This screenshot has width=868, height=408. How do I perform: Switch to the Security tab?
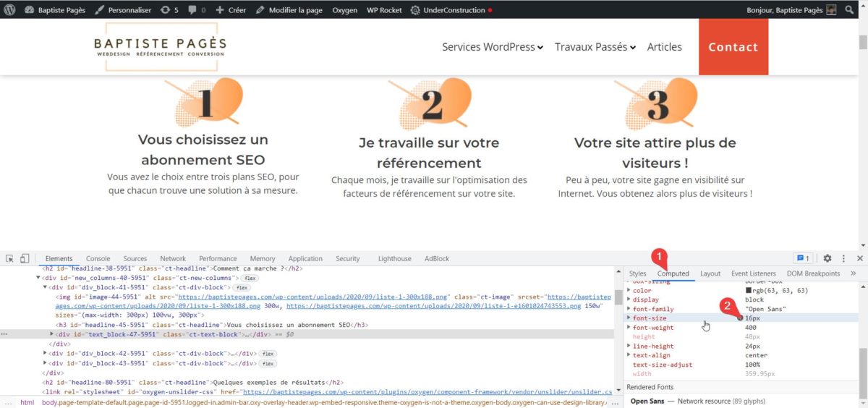[x=347, y=258]
